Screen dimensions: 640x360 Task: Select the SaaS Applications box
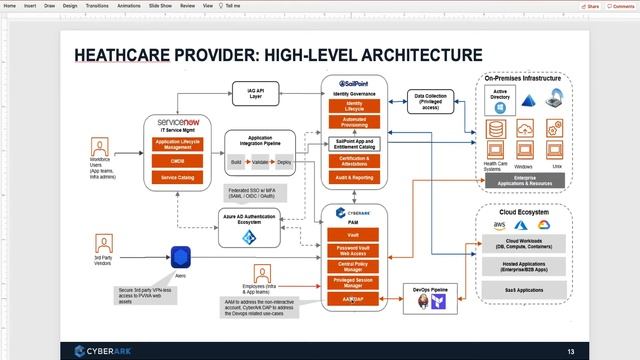point(524,290)
